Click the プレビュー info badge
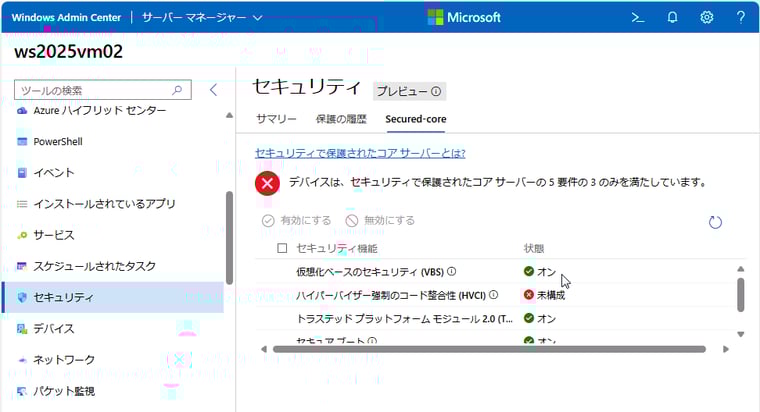The image size is (760, 412). pos(409,91)
